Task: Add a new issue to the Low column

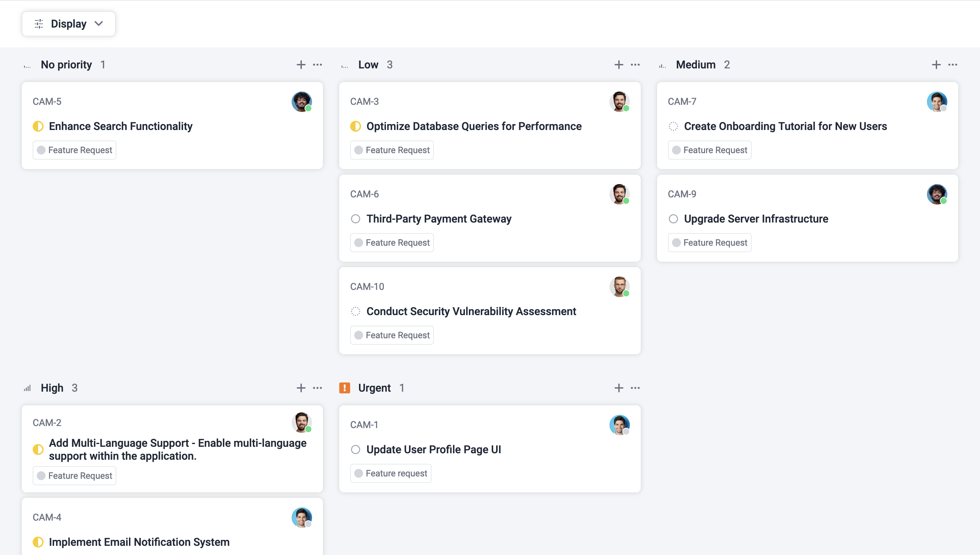Action: 618,64
